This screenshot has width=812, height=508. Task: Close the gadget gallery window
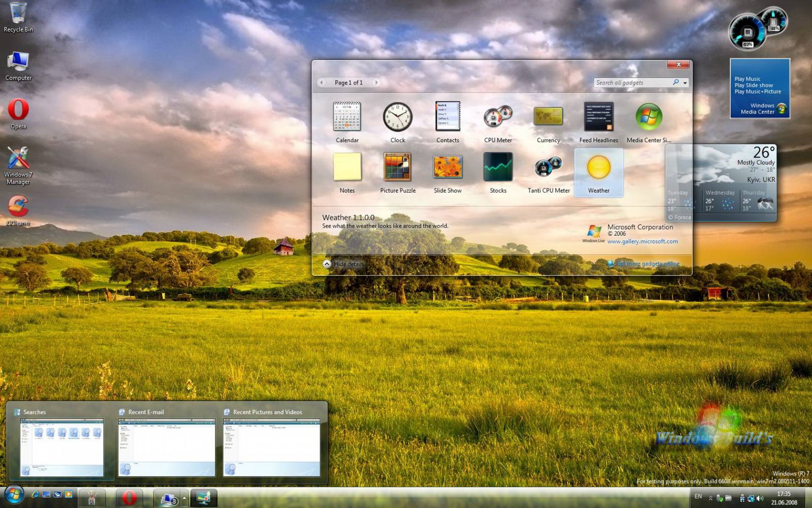679,65
